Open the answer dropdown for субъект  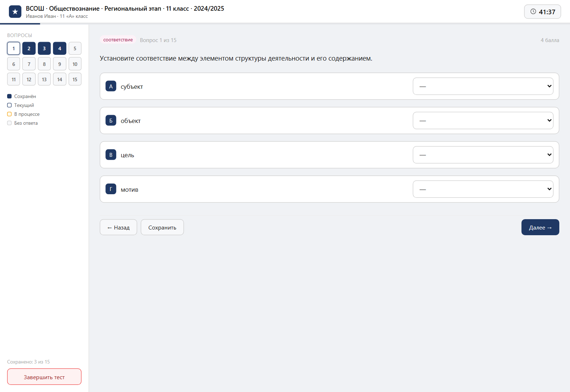point(483,86)
